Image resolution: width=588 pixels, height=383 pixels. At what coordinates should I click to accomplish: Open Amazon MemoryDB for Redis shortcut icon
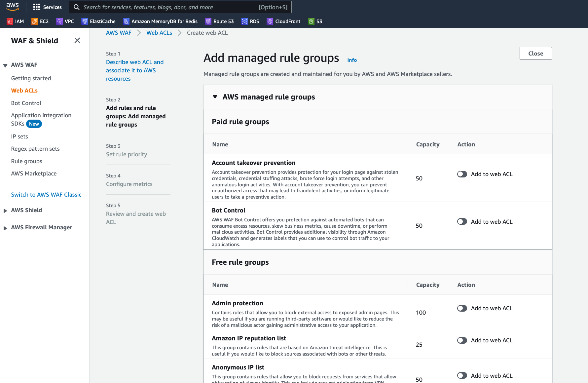click(126, 21)
